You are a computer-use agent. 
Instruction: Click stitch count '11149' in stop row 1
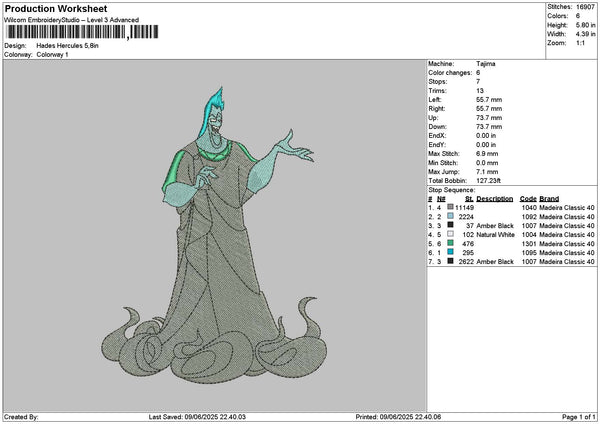click(x=464, y=208)
